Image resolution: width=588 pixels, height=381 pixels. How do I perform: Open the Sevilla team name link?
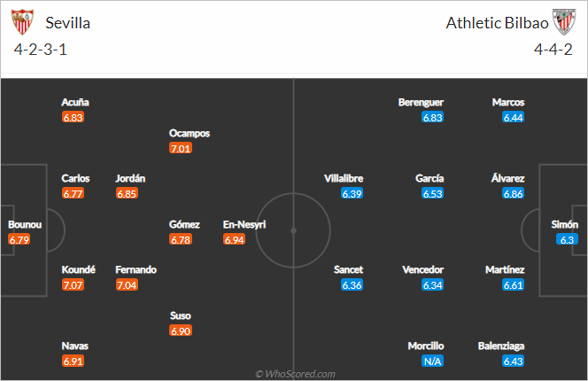[x=68, y=23]
